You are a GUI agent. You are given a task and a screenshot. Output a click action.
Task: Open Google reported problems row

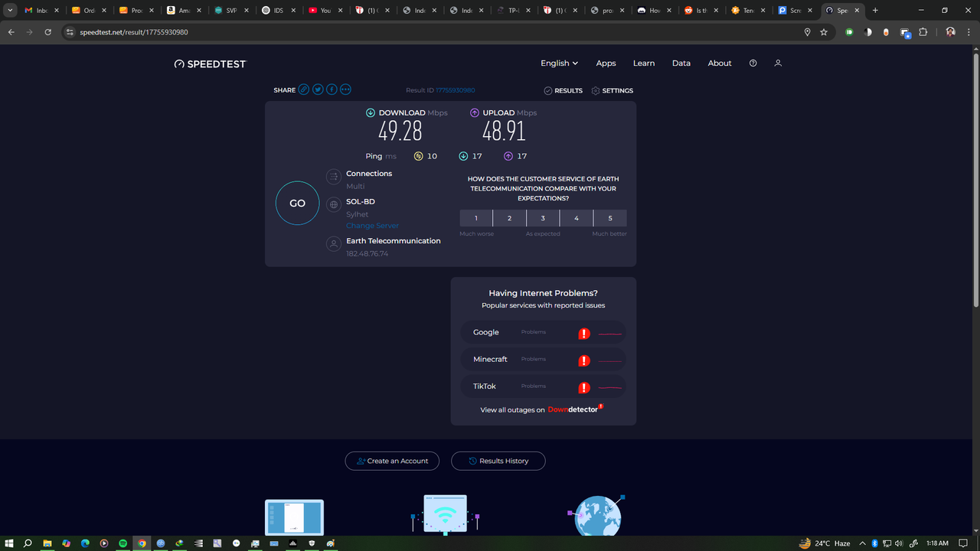[543, 332]
